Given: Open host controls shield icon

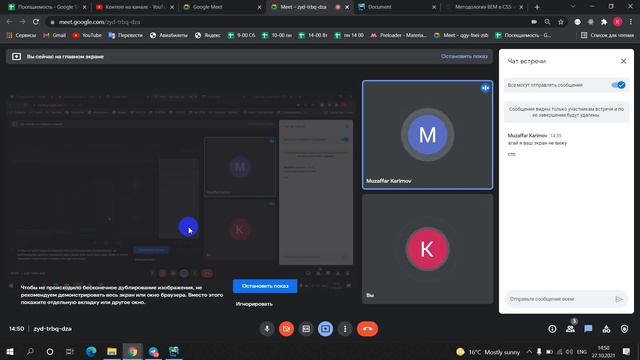Looking at the screenshot, I should coord(624,329).
